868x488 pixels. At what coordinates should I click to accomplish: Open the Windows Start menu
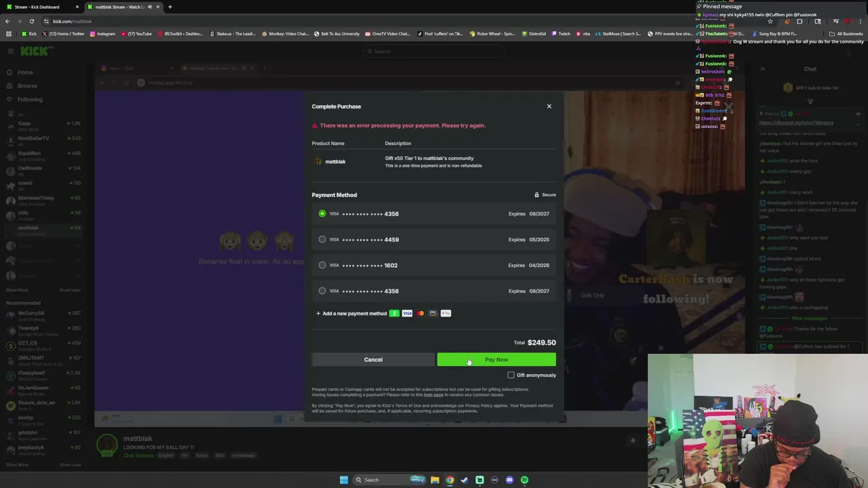(344, 480)
